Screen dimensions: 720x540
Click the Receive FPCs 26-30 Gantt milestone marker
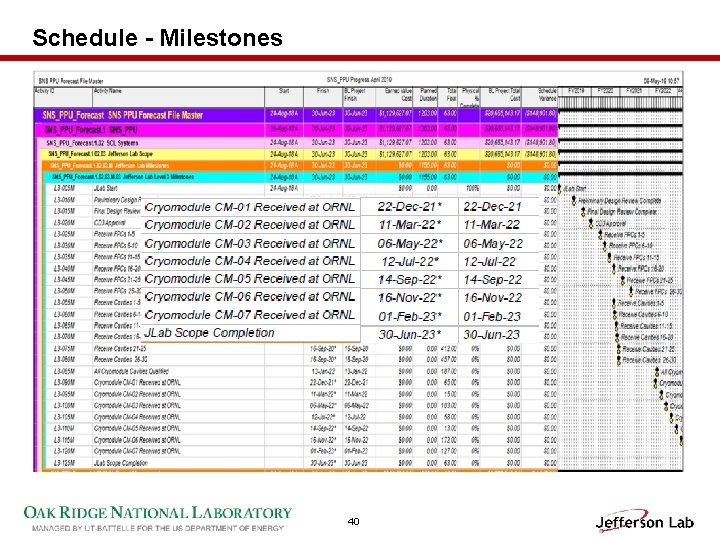click(631, 292)
